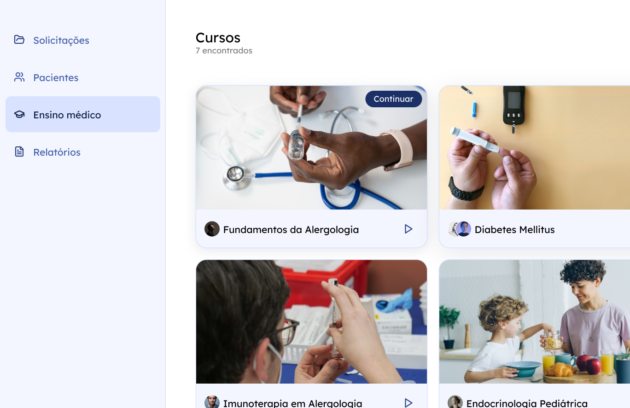
Task: Click the Fundamentos da Alergologia instructor avatar
Action: click(212, 229)
